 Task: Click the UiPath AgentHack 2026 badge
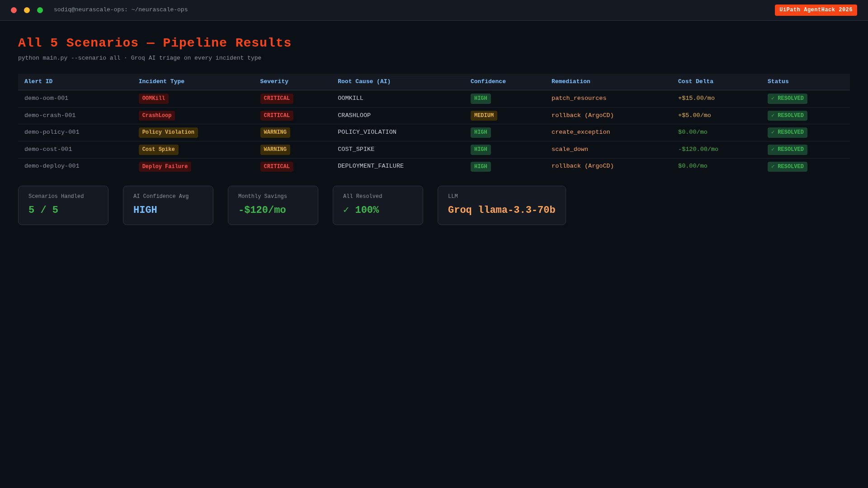coord(816,10)
